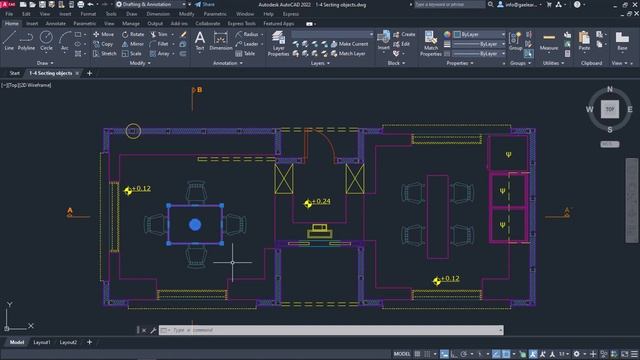Click the Base view icon
This screenshot has width=640, height=360.
[622, 41]
